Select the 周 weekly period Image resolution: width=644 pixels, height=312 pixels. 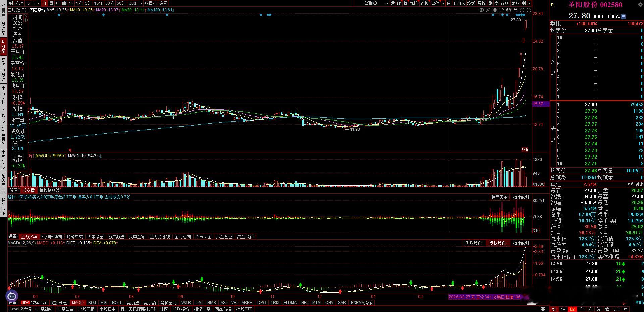51,3
